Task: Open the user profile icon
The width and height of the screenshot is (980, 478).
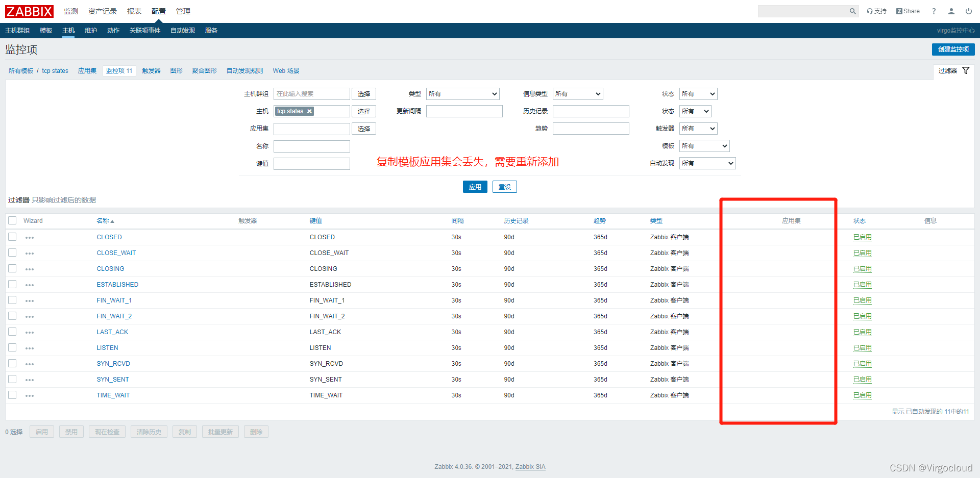Action: point(951,11)
